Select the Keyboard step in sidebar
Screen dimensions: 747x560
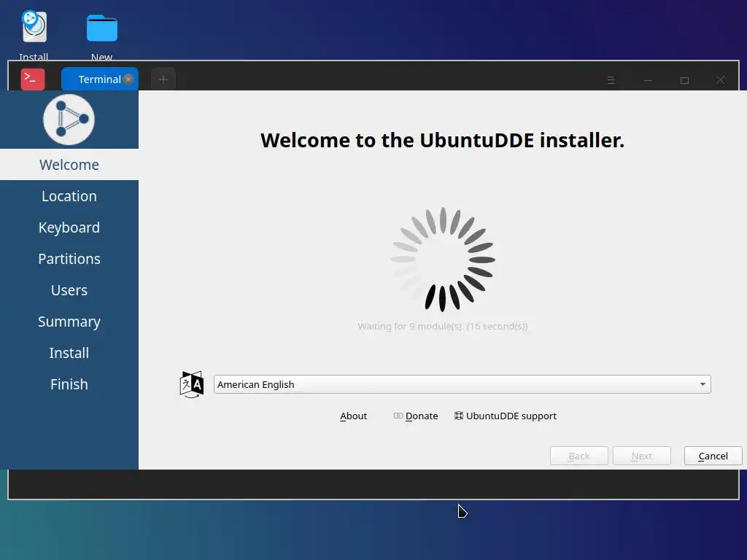tap(69, 227)
